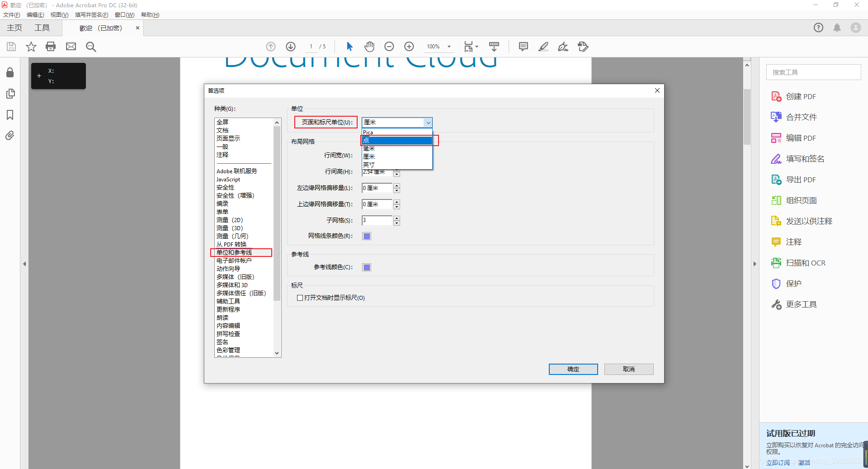Close the 首选项 dialog
This screenshot has width=868, height=469.
(x=657, y=90)
